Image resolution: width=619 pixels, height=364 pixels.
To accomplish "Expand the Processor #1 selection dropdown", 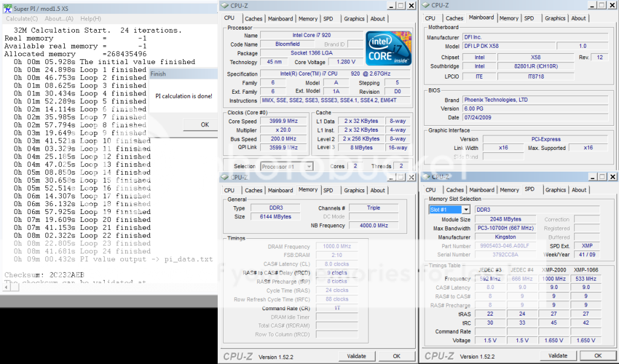I will [308, 166].
